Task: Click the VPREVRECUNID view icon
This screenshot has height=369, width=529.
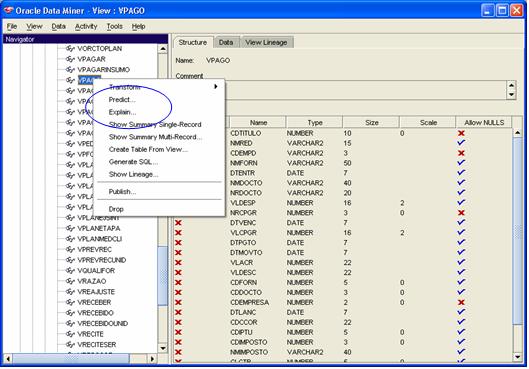Action: pos(70,260)
